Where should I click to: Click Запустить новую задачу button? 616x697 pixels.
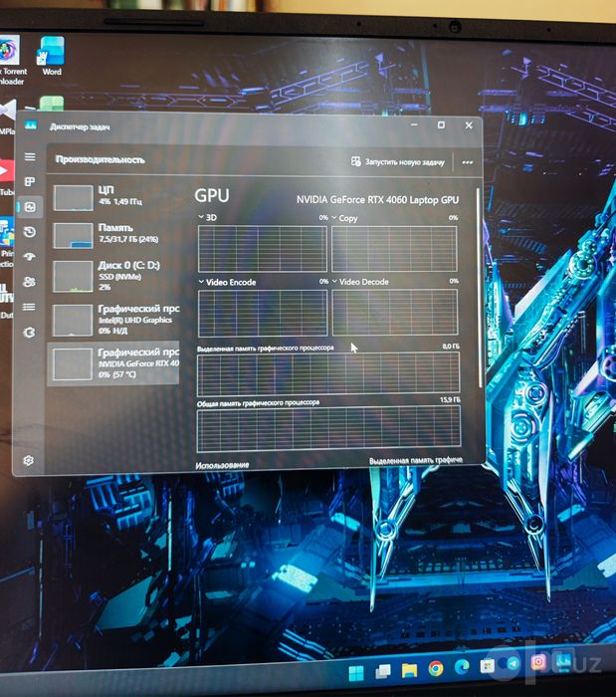point(397,161)
